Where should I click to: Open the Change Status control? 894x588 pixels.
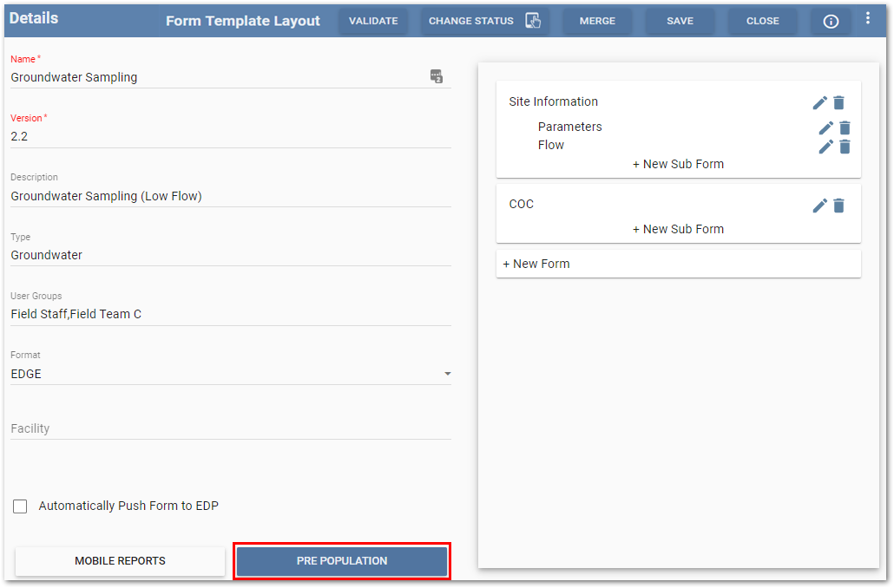(x=485, y=21)
